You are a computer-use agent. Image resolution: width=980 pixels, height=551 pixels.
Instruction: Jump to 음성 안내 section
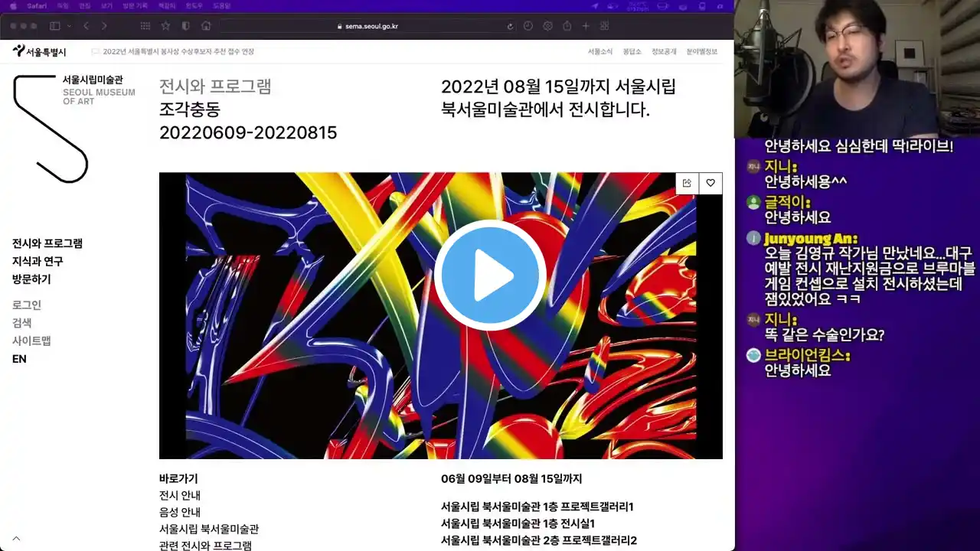click(x=180, y=512)
